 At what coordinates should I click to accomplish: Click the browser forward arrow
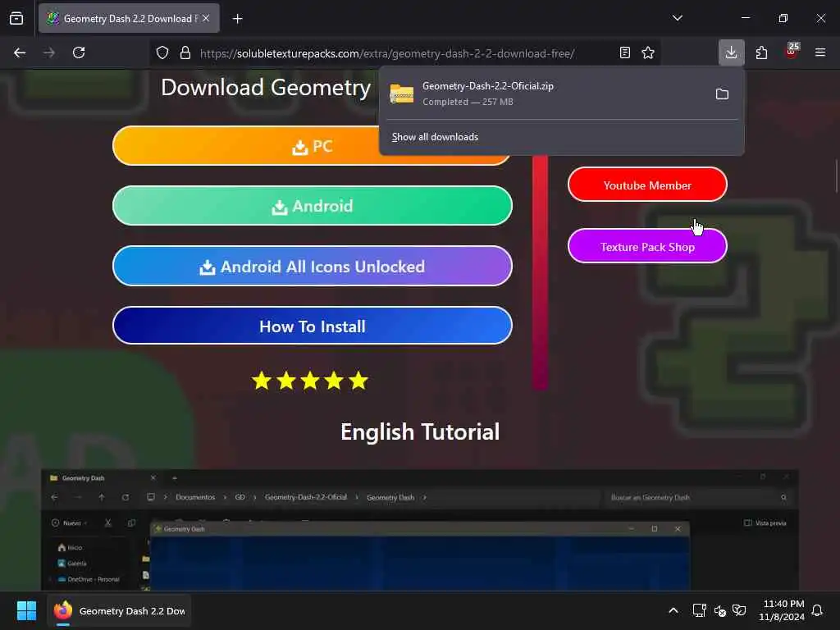(x=48, y=52)
